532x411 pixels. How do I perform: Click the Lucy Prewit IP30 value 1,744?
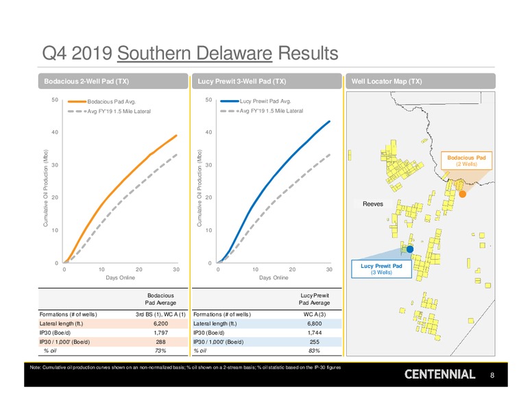315,333
